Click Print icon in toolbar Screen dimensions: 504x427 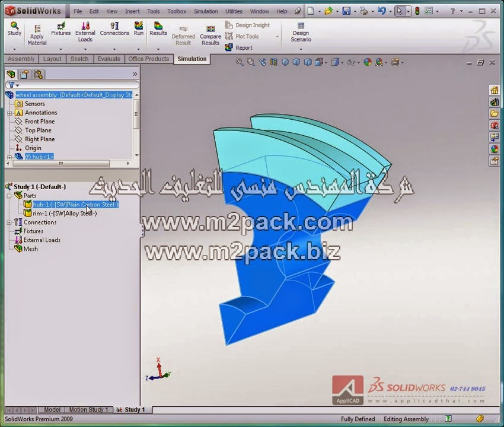coord(364,11)
